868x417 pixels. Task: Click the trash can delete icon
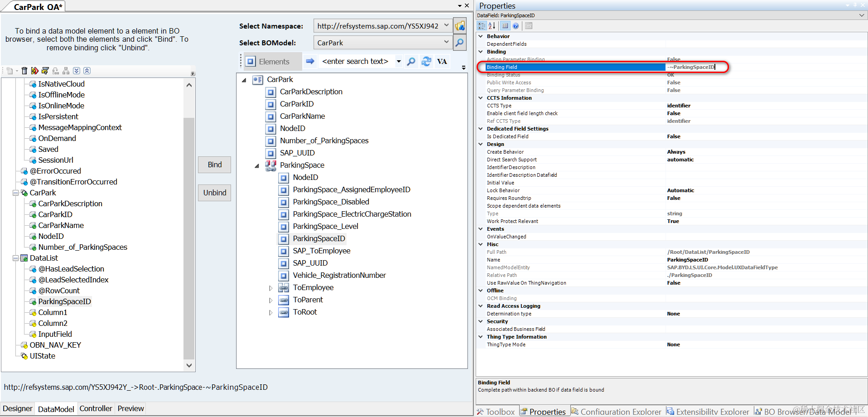[24, 71]
